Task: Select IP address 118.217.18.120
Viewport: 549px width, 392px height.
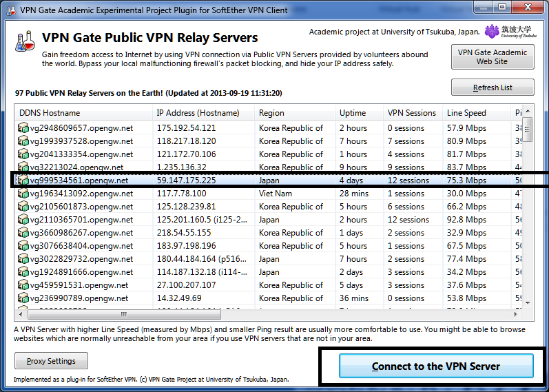Action: coord(186,141)
